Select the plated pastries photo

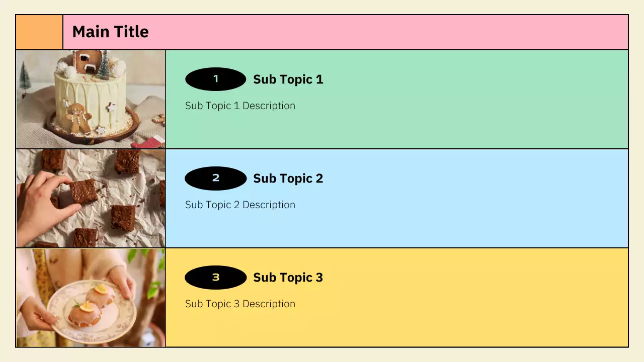click(91, 297)
